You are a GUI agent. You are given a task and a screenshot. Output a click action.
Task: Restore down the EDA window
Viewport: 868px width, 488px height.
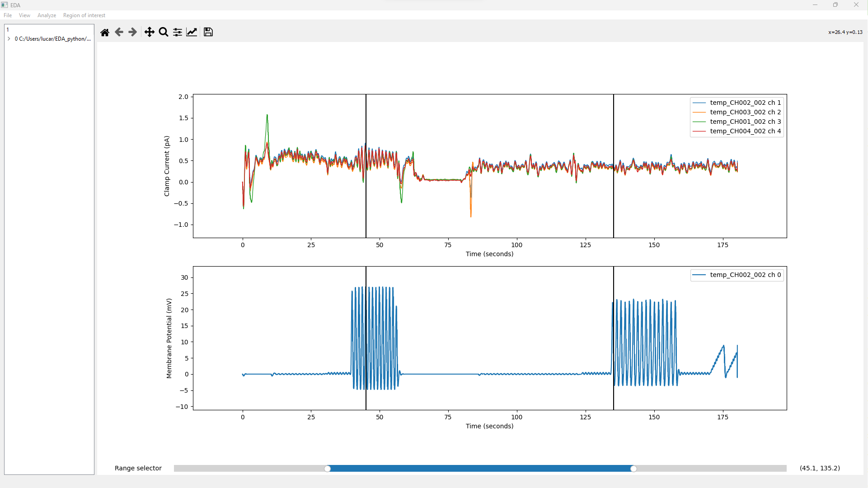point(835,5)
